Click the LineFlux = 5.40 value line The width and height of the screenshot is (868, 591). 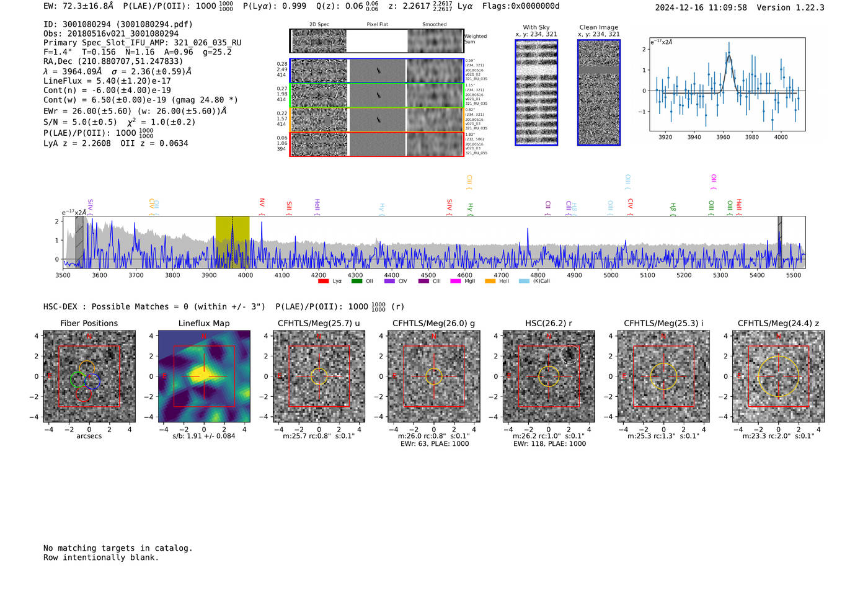tap(107, 81)
